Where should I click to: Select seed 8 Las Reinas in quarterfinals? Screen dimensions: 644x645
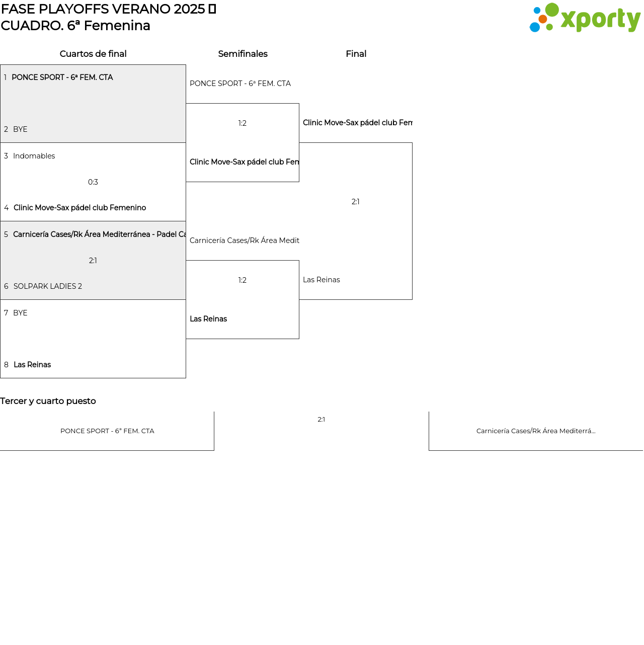(32, 365)
